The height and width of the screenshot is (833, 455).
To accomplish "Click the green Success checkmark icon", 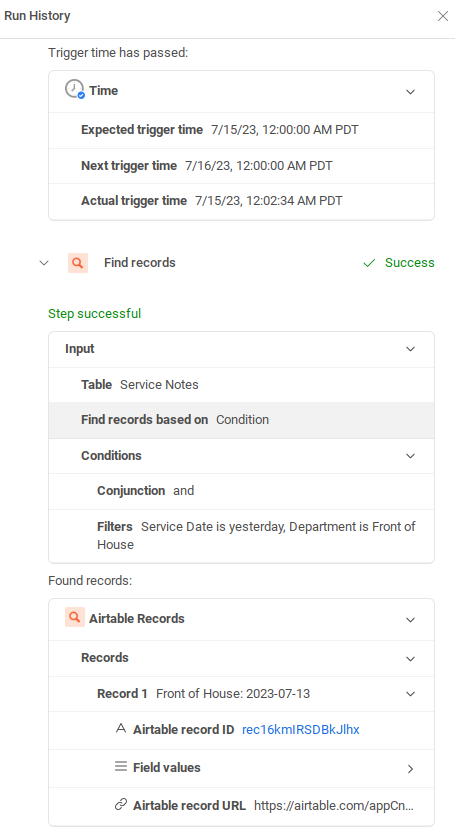I will tap(369, 263).
